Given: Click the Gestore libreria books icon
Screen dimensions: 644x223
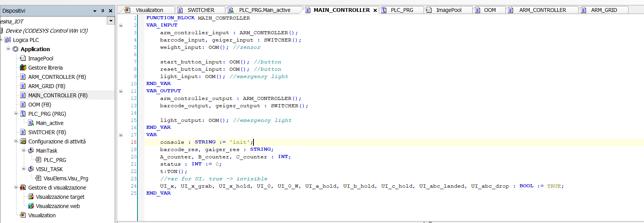Looking at the screenshot, I should 23,67.
